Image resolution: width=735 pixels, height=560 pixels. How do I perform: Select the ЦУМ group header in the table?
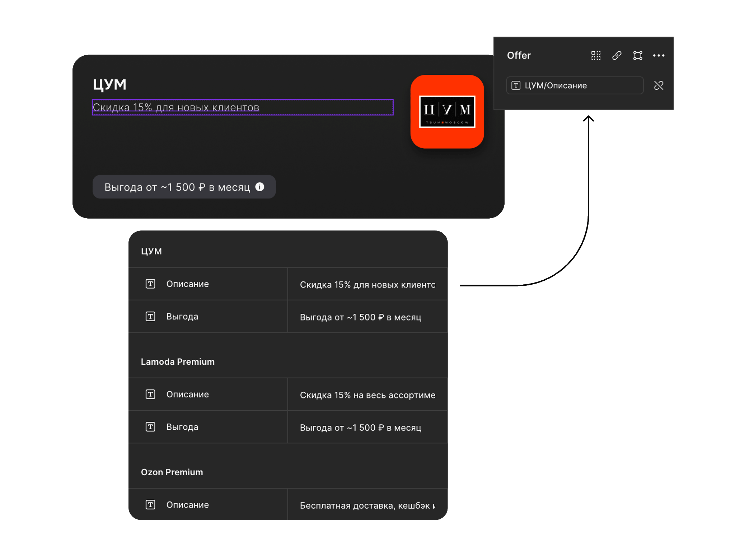coord(152,251)
